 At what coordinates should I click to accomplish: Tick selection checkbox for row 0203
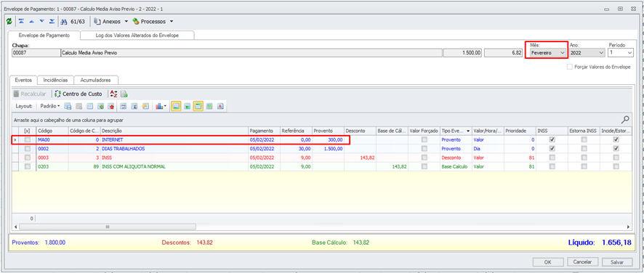28,167
